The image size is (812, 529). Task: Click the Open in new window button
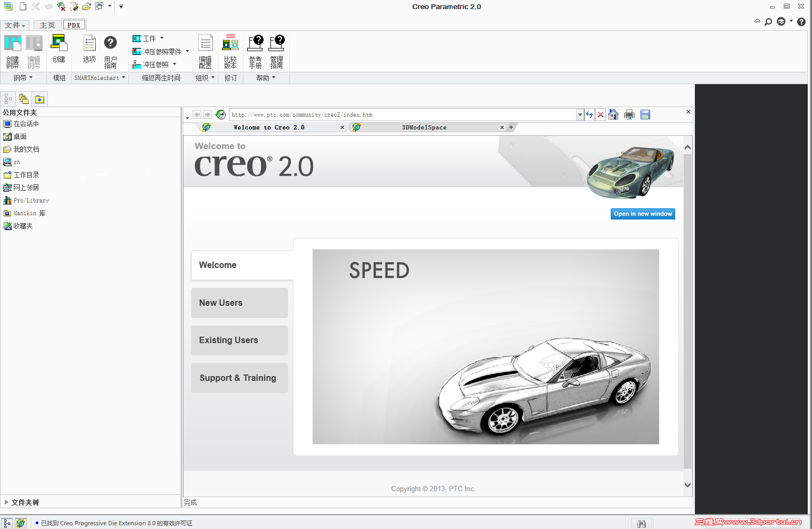tap(643, 214)
